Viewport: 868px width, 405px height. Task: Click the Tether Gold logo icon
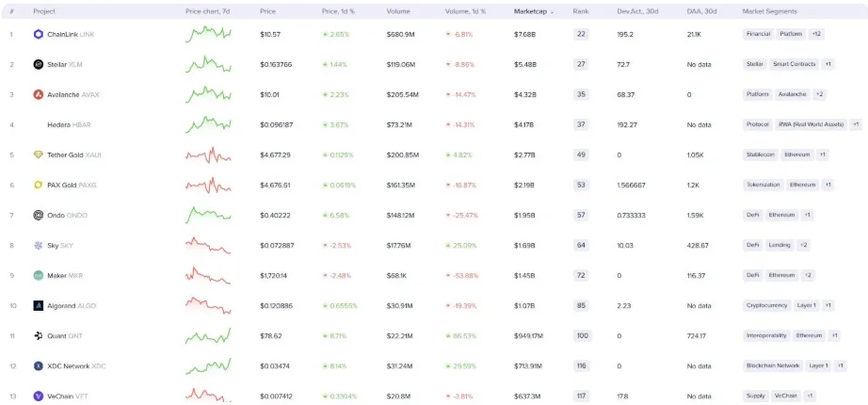tap(39, 155)
